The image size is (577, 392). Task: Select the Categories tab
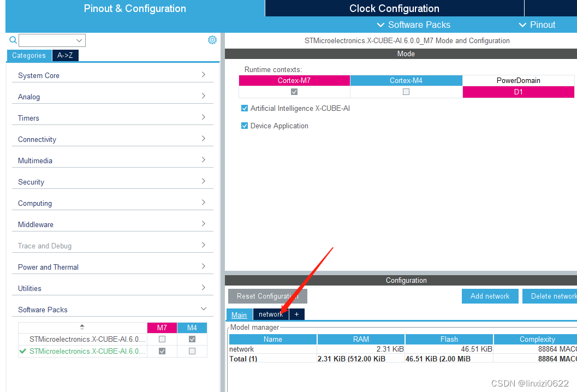point(29,56)
